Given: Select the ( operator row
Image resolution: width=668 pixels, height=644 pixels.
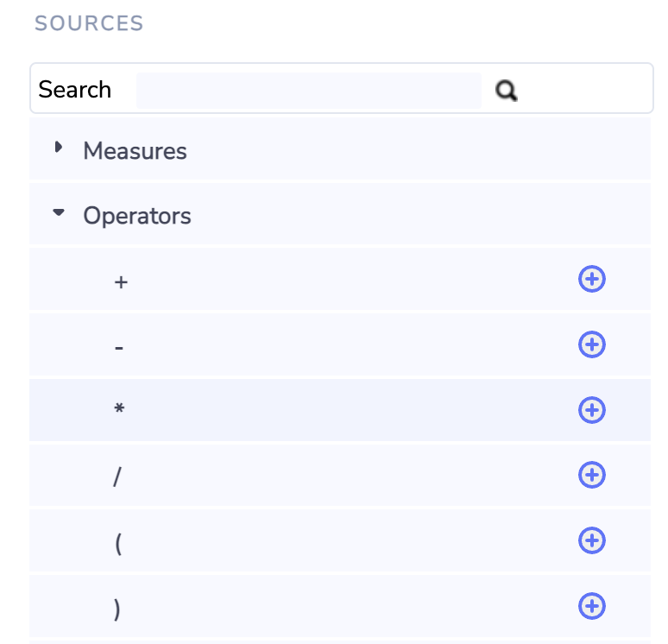Looking at the screenshot, I should pyautogui.click(x=117, y=543).
